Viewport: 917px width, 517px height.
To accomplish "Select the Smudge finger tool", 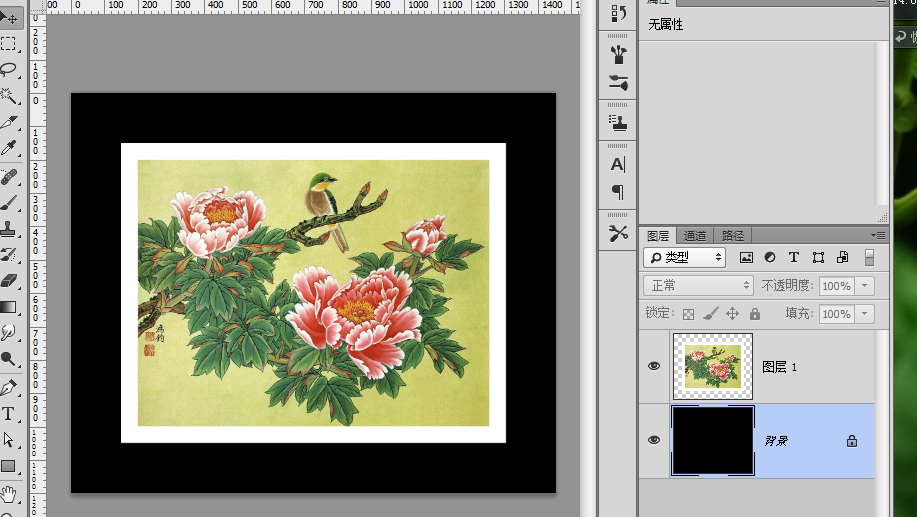I will coord(9,333).
